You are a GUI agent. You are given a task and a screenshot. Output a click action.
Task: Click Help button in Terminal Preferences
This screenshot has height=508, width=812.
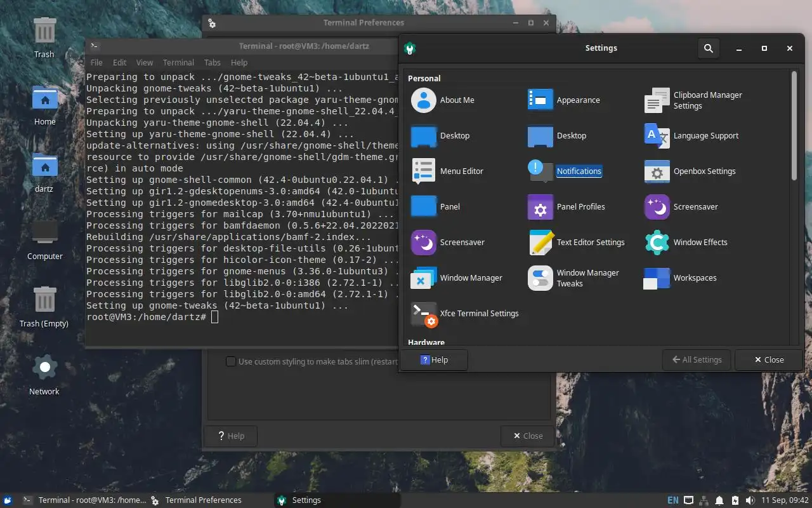tap(231, 436)
